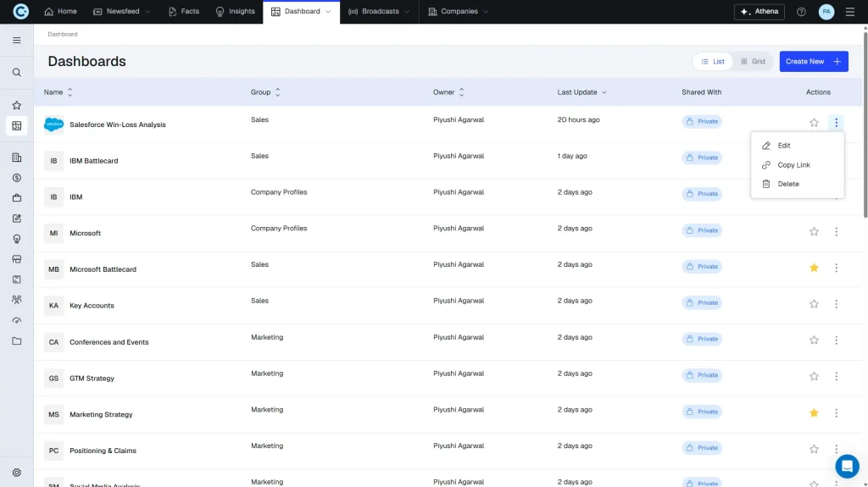This screenshot has height=487, width=868.
Task: Choose Edit from the actions menu
Action: tap(797, 146)
